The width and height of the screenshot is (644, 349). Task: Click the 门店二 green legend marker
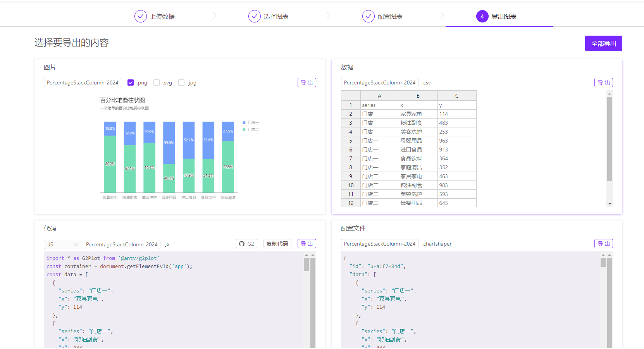click(x=244, y=130)
